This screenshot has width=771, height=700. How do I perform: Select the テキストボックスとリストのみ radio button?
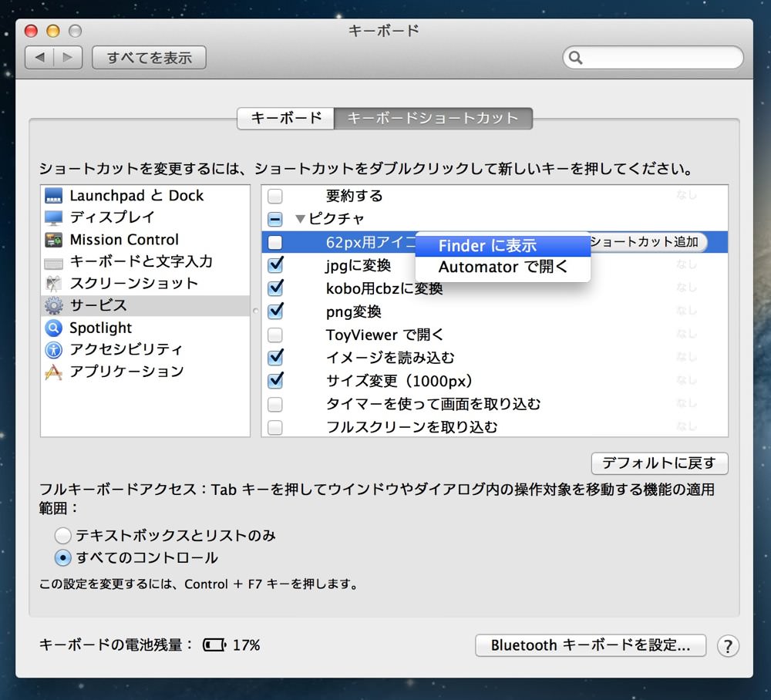pos(63,536)
